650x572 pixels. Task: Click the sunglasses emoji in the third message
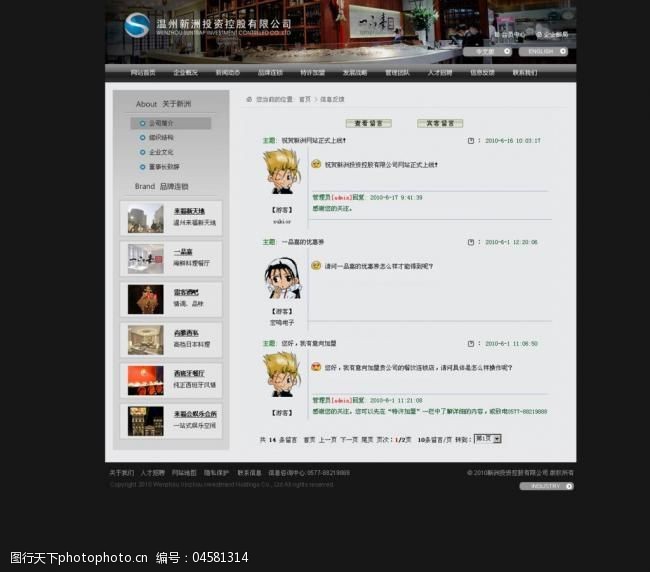[x=316, y=367]
